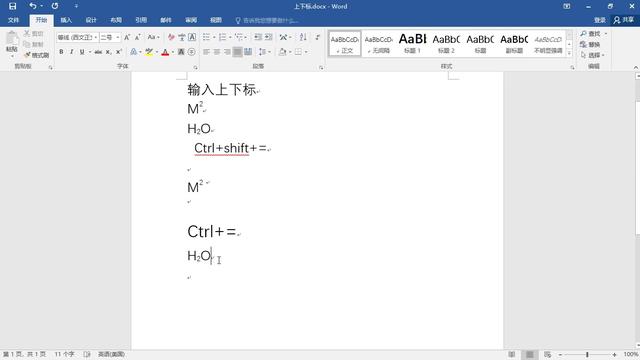
Task: Switch to the 设计 (Design) tab
Action: [x=91, y=20]
